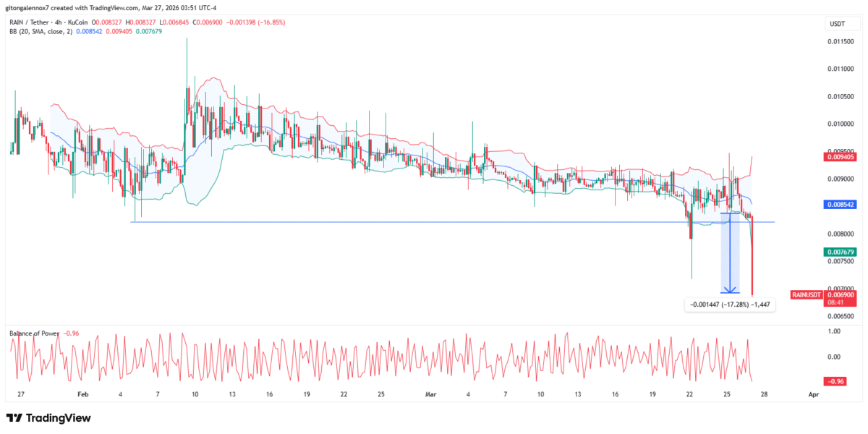Click the Mar label on the time axis
The width and height of the screenshot is (868, 434).
430,394
